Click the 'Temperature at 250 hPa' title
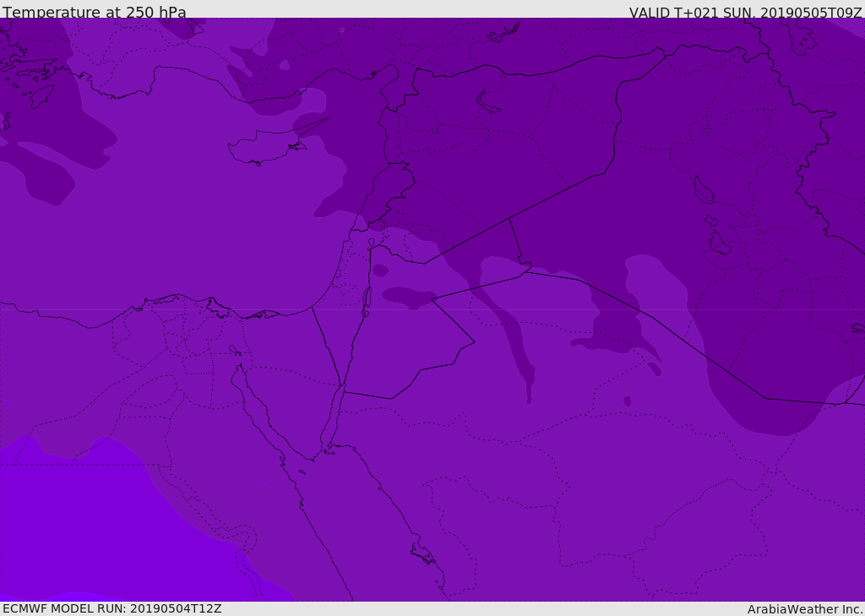The image size is (865, 616). coord(95,12)
